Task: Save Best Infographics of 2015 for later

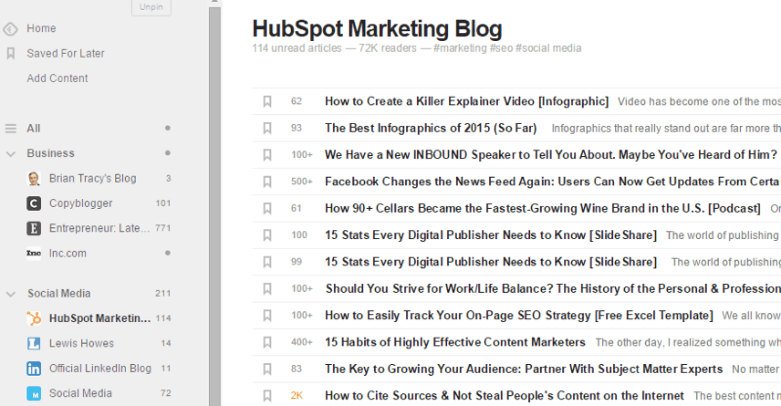Action: 267,129
